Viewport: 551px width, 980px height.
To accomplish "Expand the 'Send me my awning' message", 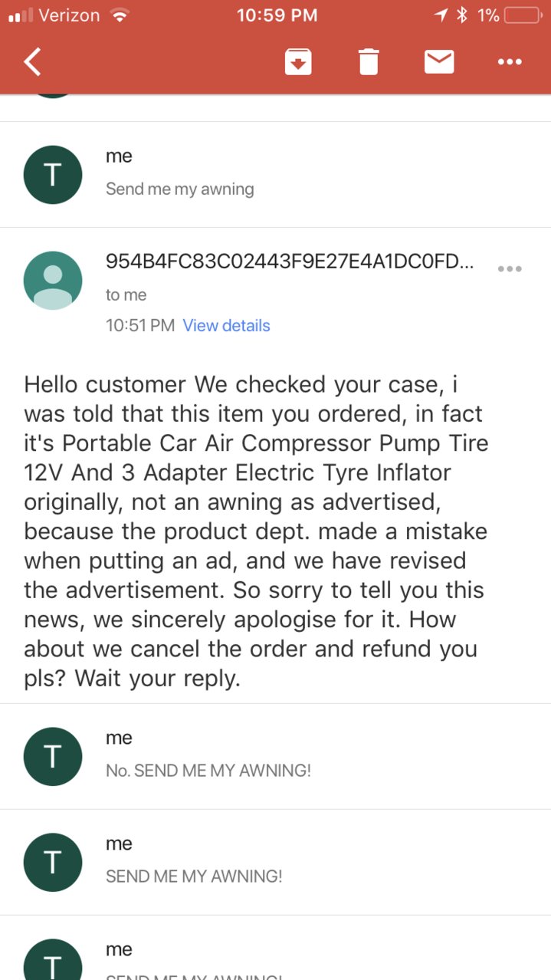I will point(275,174).
